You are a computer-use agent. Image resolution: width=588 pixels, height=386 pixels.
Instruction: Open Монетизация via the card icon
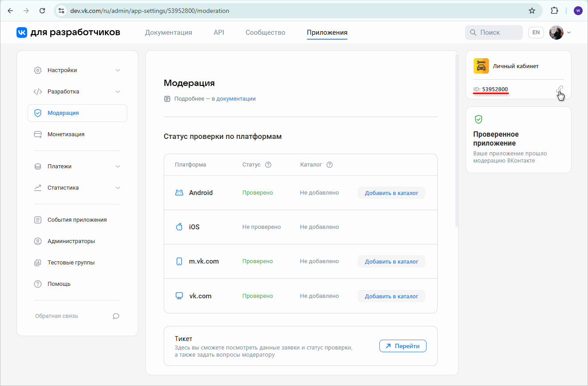click(x=38, y=134)
